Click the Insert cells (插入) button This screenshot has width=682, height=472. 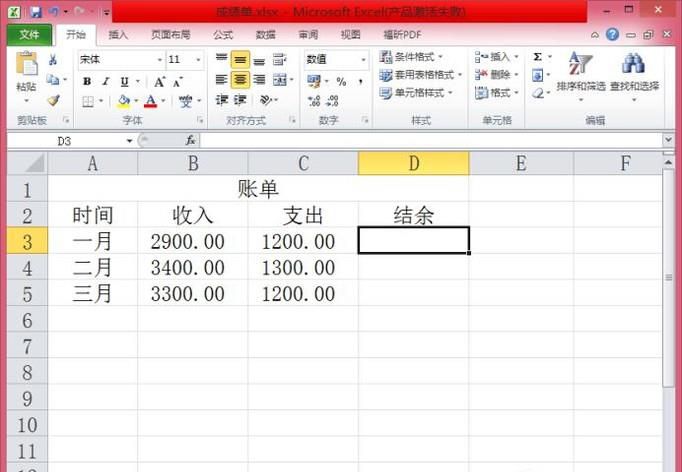pyautogui.click(x=497, y=57)
